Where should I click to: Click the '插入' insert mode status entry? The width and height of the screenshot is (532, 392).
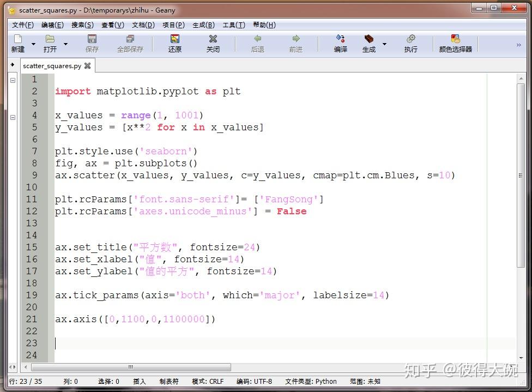tap(139, 382)
